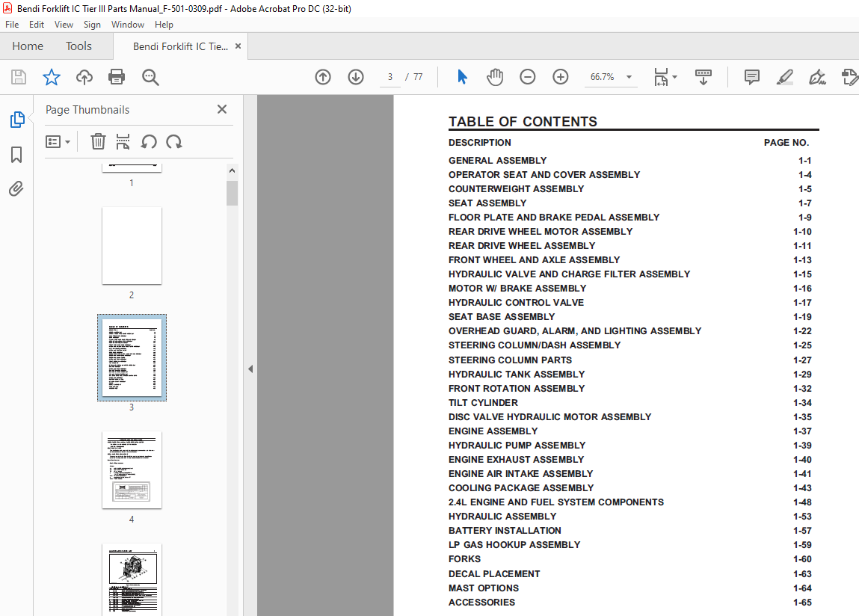Open the View menu
The width and height of the screenshot is (859, 616).
(64, 25)
